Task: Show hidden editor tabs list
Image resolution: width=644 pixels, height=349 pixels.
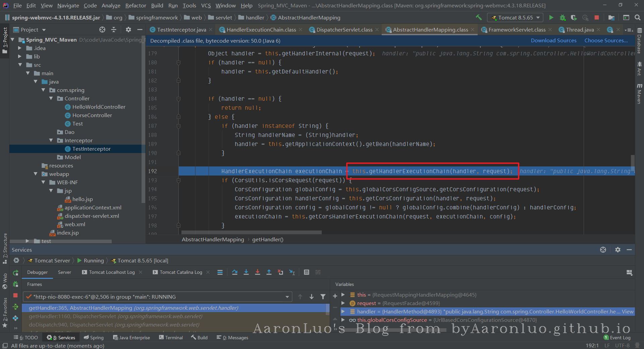Action: [629, 30]
